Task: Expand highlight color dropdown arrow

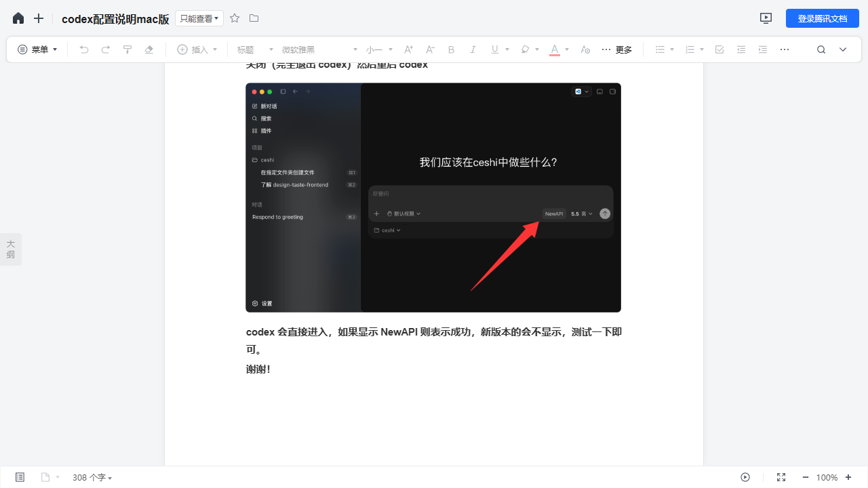Action: point(537,49)
